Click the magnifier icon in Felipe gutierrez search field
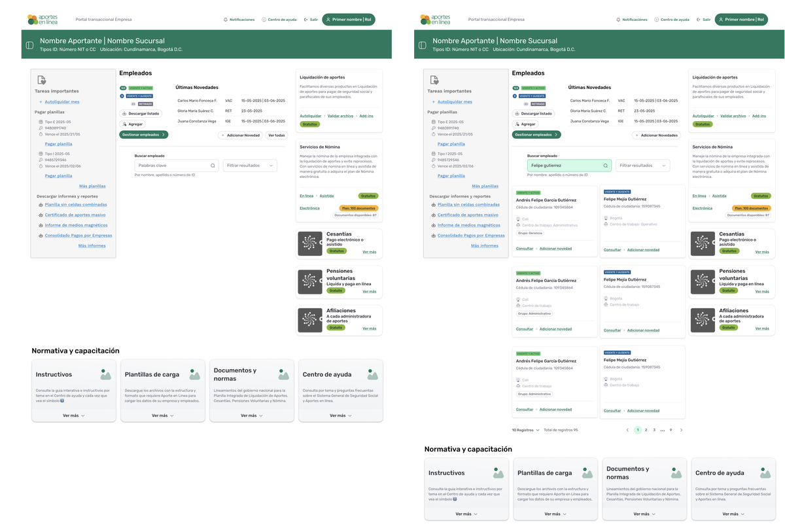The height and width of the screenshot is (532, 785). coord(605,166)
